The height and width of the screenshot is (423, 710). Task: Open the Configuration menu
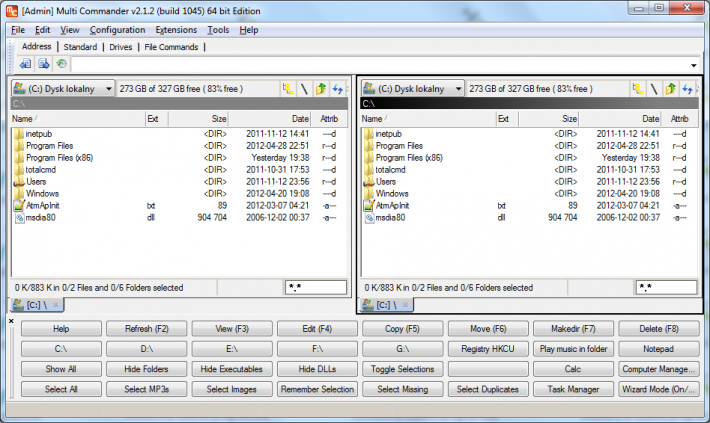117,30
